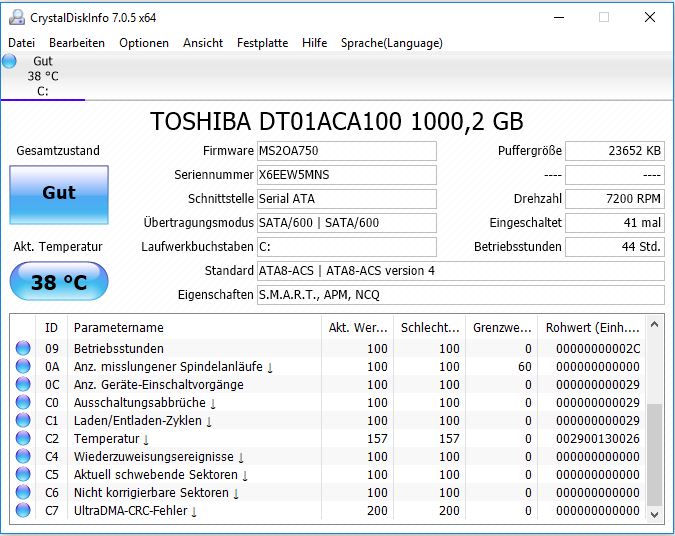Click status orb for misslungener Spindelanläufe row
The width and height of the screenshot is (675, 536).
click(x=23, y=366)
